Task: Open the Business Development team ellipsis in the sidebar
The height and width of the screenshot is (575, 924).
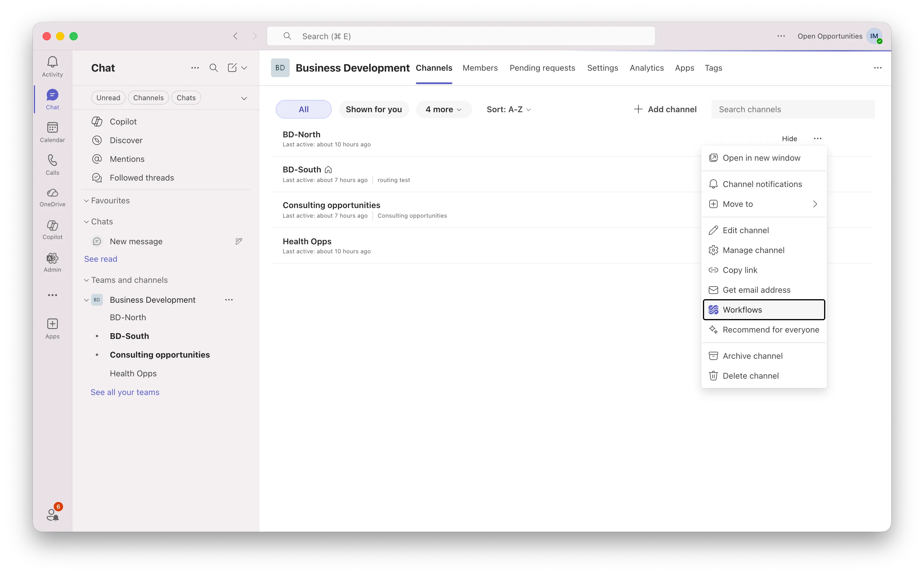Action: [x=229, y=300]
